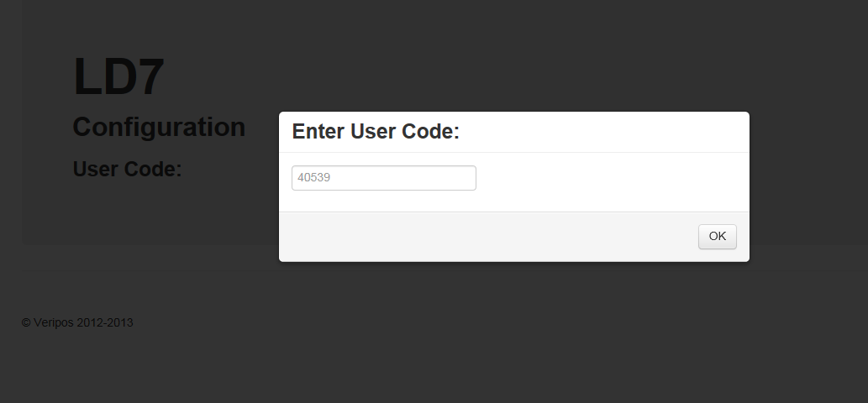Click the Veripos copyright text
868x403 pixels.
tap(77, 322)
